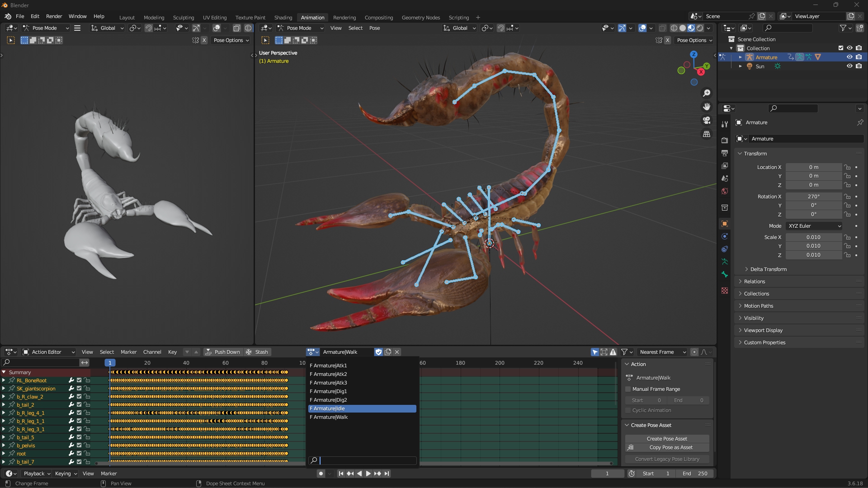
Task: Click the Location X value field
Action: pyautogui.click(x=813, y=167)
